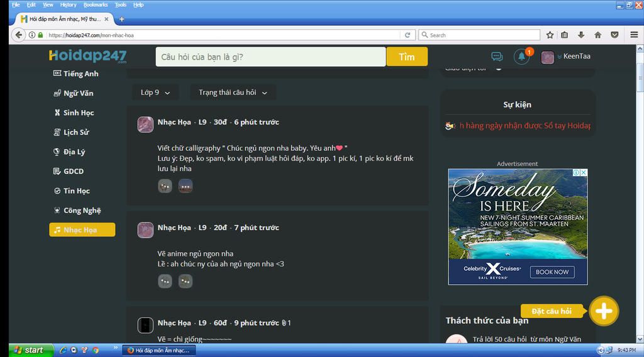Close the Hỏi đáp browser tab
This screenshot has height=357, width=644.
[x=106, y=19]
